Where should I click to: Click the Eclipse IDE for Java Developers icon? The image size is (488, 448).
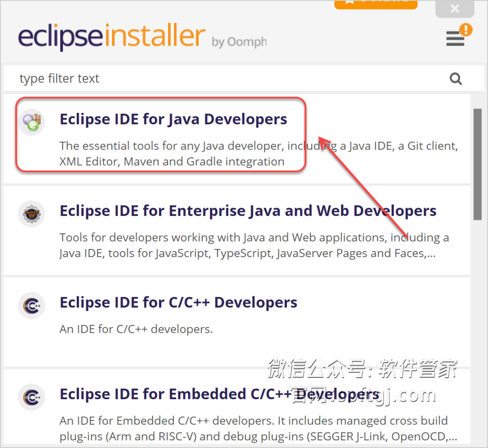tap(32, 122)
